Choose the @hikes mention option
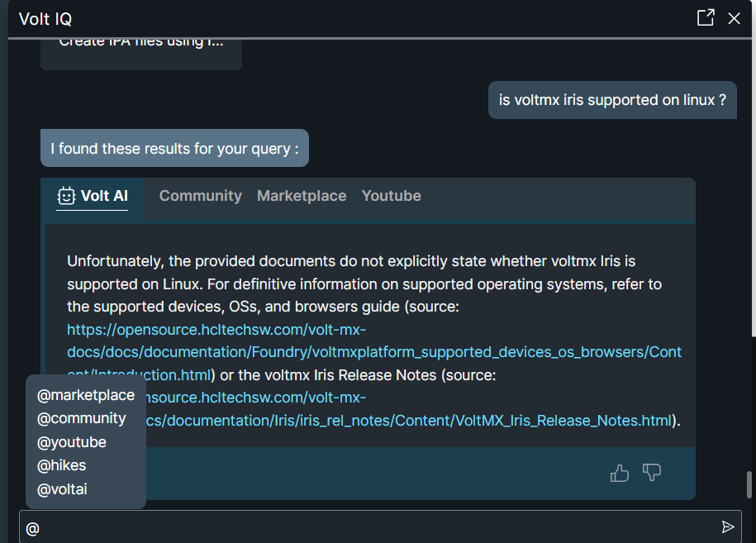Viewport: 756px width, 543px height. pyautogui.click(x=62, y=465)
